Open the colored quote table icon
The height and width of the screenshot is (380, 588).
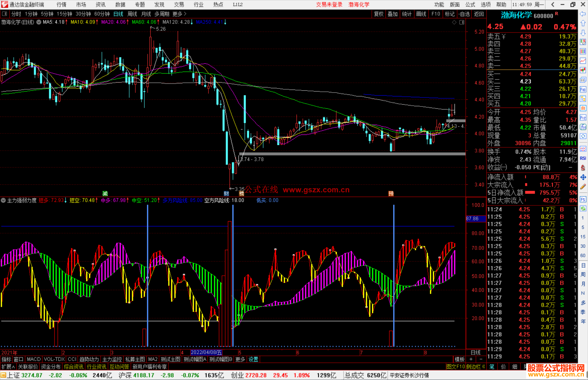pos(583,51)
